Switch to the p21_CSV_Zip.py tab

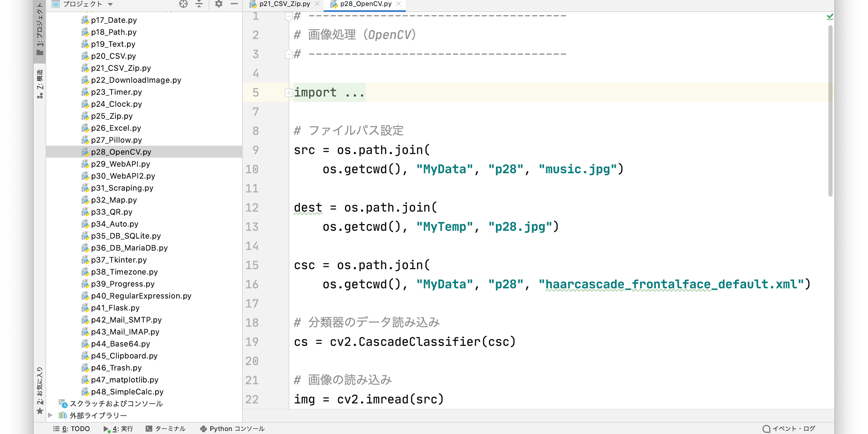(284, 4)
